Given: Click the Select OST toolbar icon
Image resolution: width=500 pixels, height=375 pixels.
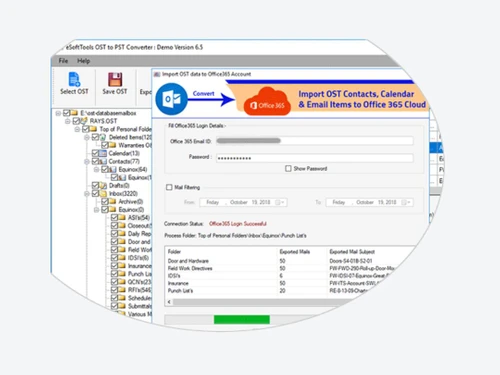Looking at the screenshot, I should 74,79.
